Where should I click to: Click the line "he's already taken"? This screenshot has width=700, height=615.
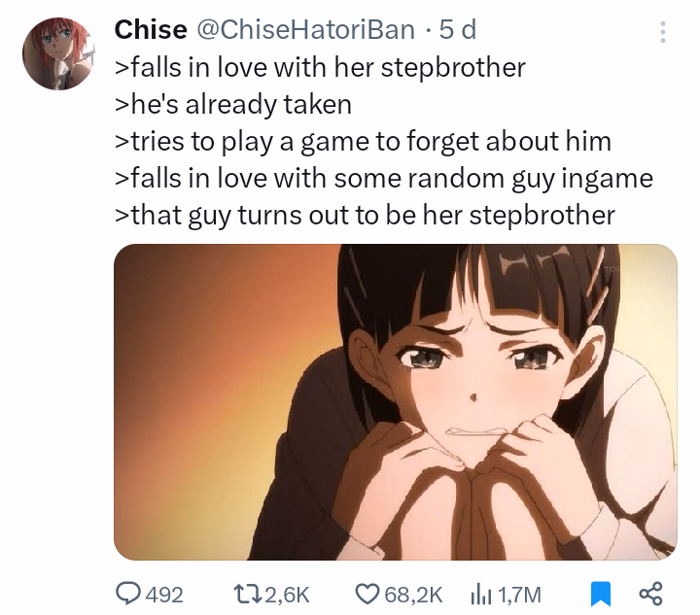pos(233,105)
